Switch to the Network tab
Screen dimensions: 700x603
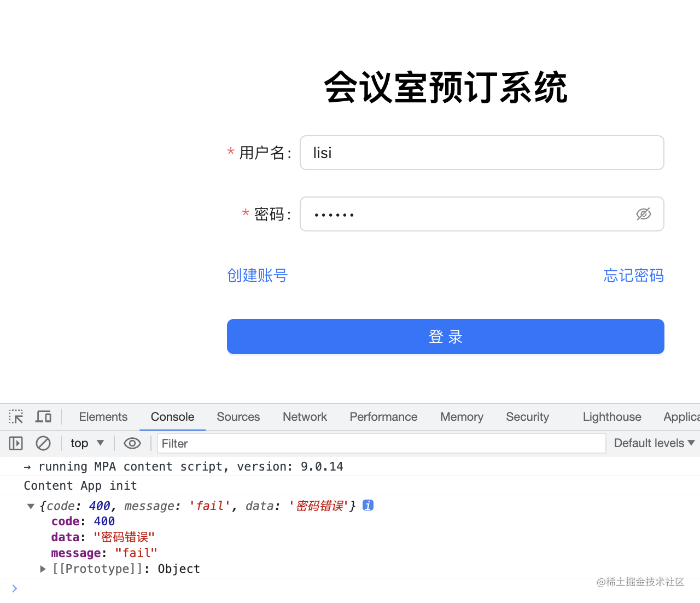pyautogui.click(x=305, y=417)
